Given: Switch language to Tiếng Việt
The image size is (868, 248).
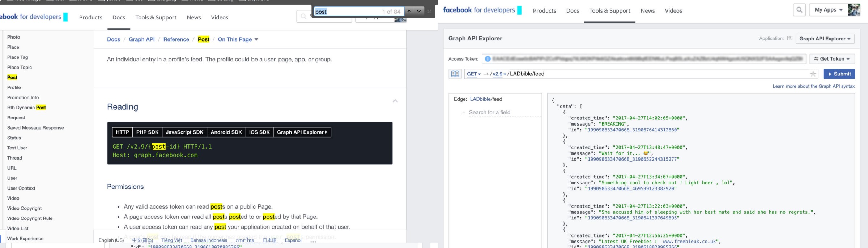Looking at the screenshot, I should coord(171,240).
